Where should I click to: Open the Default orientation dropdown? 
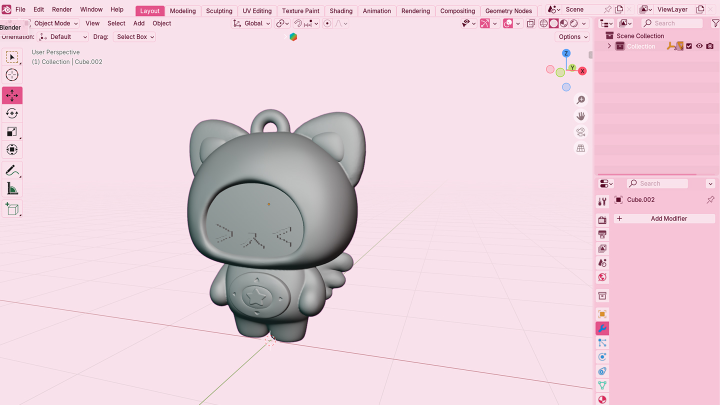click(x=63, y=37)
